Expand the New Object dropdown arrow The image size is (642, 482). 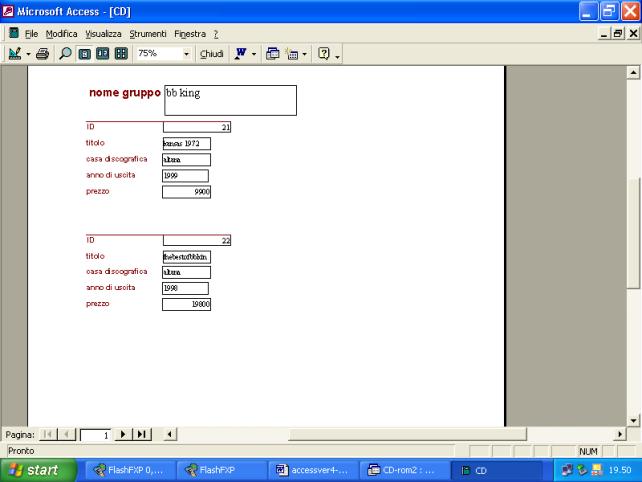tap(305, 54)
